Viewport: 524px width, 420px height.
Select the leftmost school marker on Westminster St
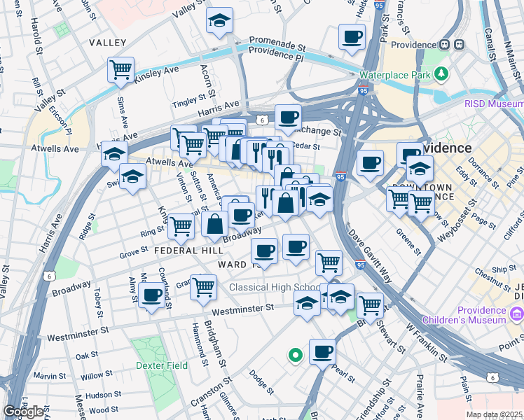307,305
